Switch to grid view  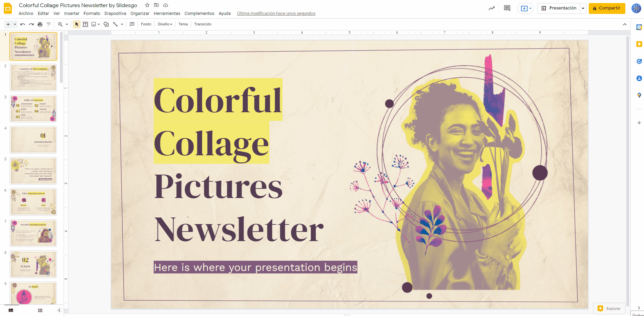pyautogui.click(x=40, y=310)
